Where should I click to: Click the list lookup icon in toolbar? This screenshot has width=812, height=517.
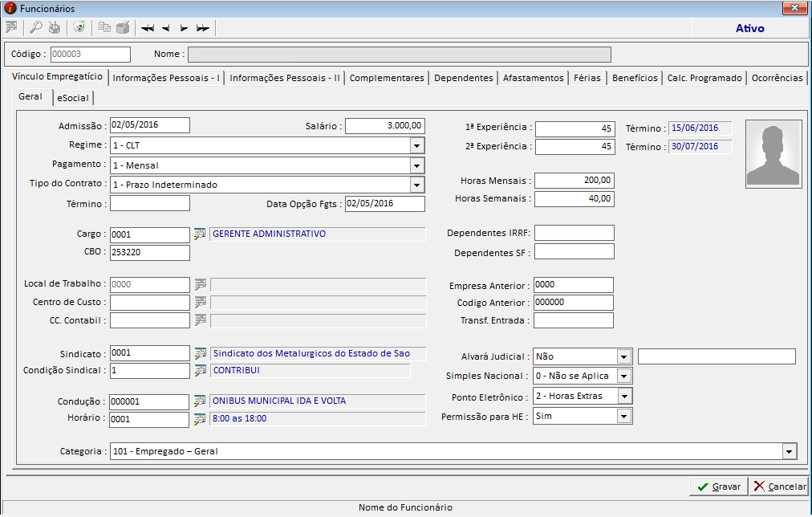(11, 27)
